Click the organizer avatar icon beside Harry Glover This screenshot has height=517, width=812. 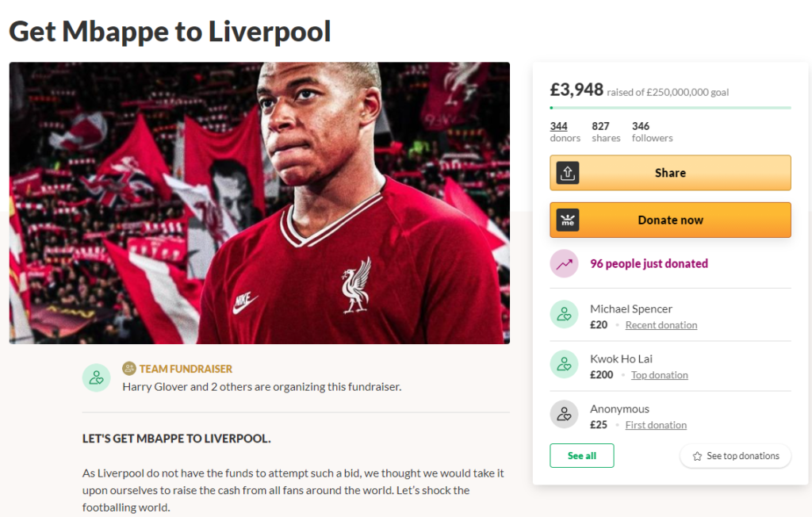97,377
